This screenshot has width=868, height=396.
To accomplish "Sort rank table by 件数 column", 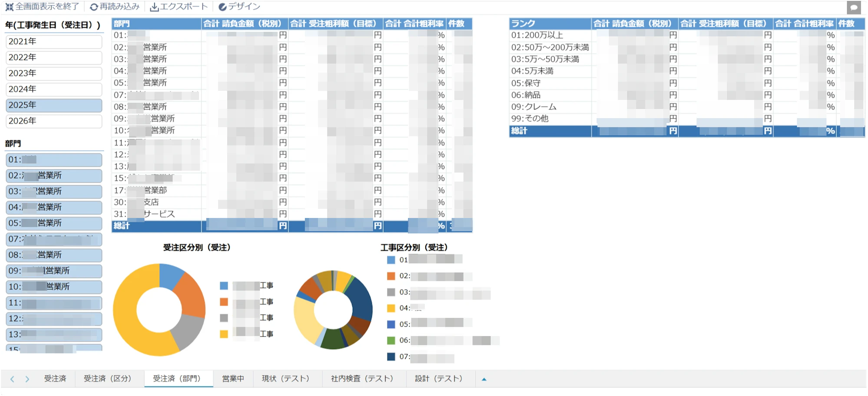I will pyautogui.click(x=851, y=23).
